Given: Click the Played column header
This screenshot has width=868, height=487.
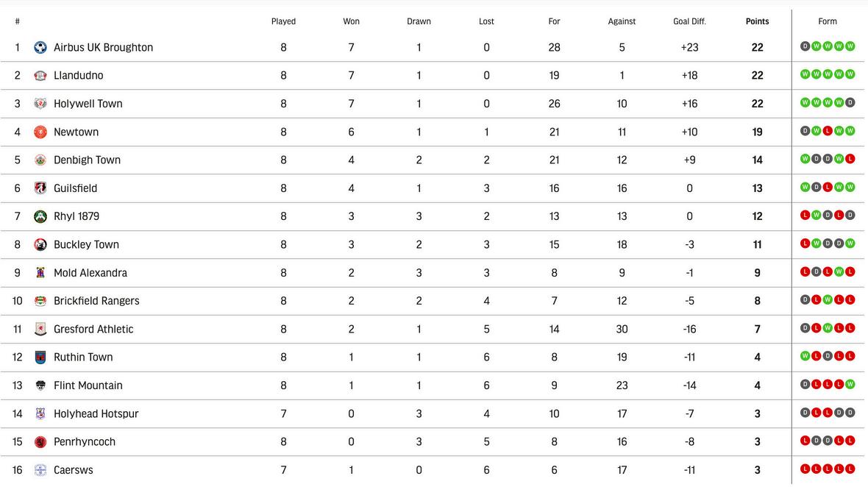Looking at the screenshot, I should (x=283, y=21).
